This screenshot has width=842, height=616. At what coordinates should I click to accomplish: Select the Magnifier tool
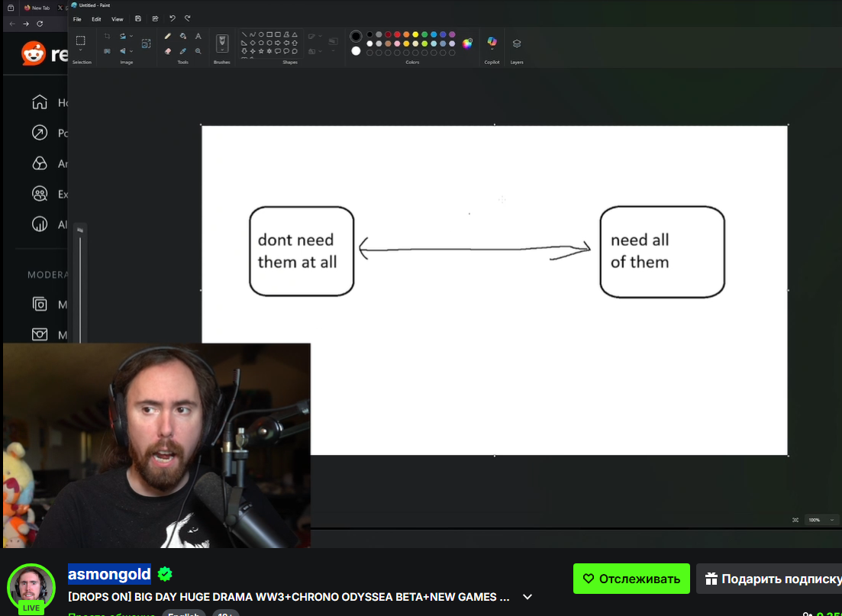coord(198,51)
